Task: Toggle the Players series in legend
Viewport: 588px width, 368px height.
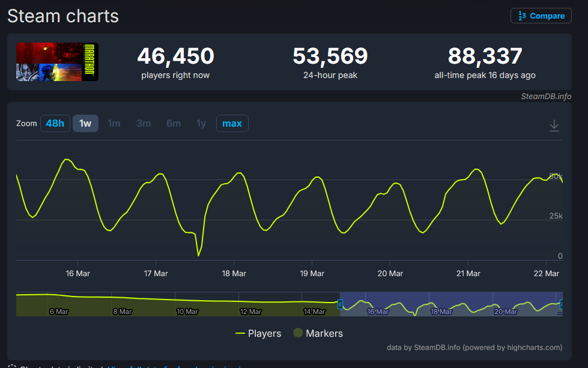Action: coord(258,333)
